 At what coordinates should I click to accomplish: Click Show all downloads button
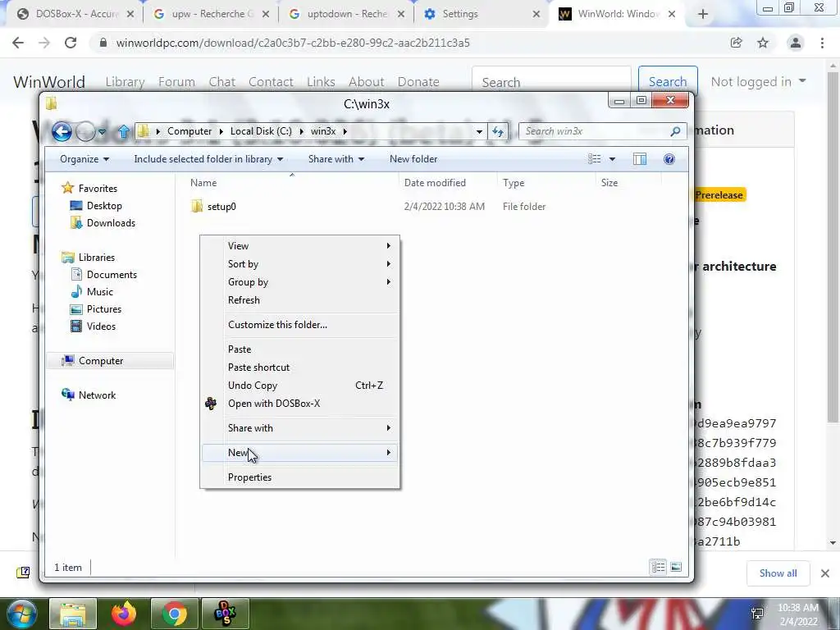(778, 573)
